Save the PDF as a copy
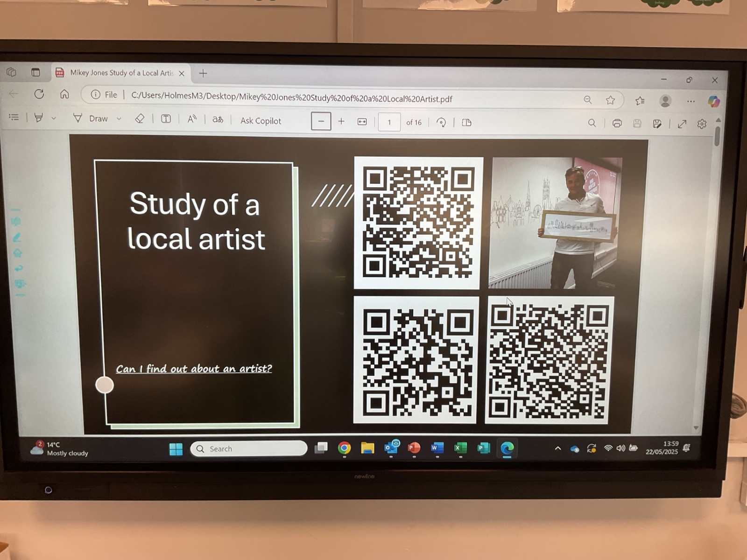 [657, 124]
